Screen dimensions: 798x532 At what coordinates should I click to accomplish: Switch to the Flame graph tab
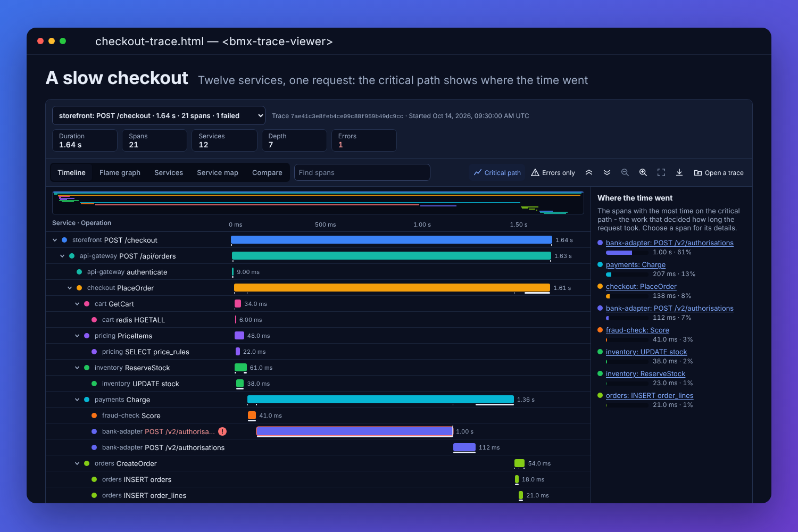click(x=120, y=172)
